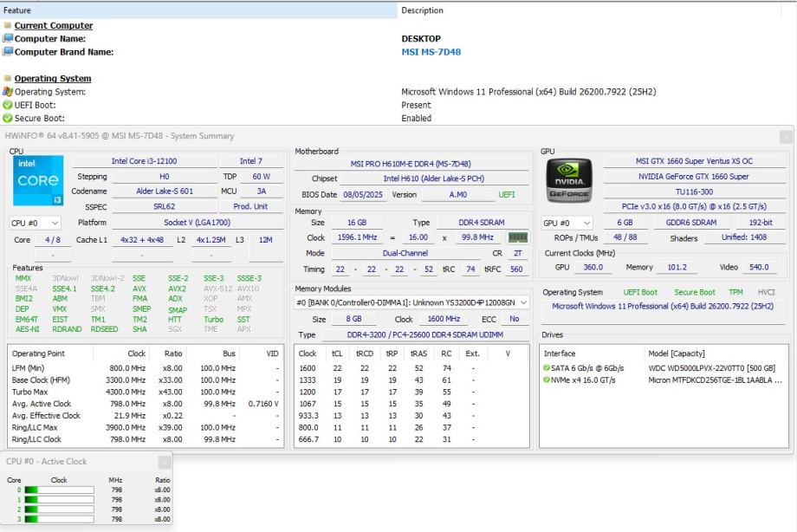Close the CPU #0 Active Clock window
The height and width of the screenshot is (532, 797).
tap(164, 462)
